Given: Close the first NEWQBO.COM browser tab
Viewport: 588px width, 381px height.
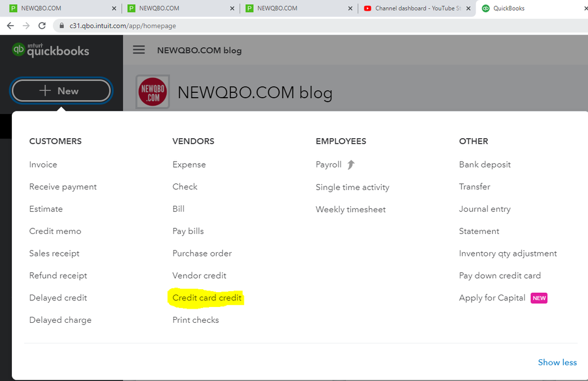Looking at the screenshot, I should [114, 8].
